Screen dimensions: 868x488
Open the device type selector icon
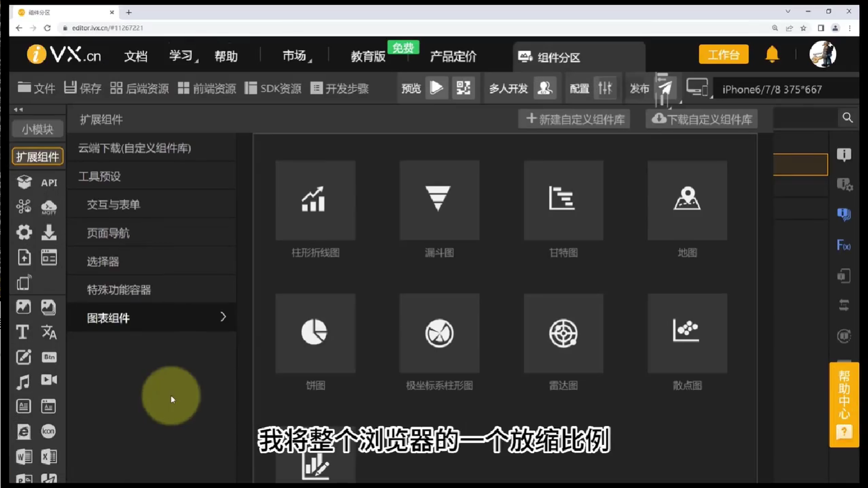point(698,88)
